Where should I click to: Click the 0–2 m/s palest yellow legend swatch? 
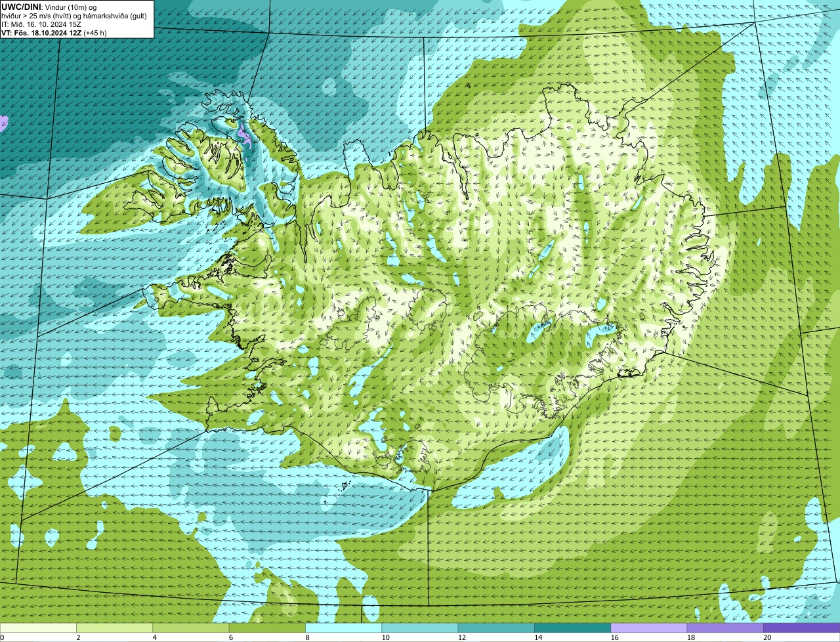tap(38, 628)
